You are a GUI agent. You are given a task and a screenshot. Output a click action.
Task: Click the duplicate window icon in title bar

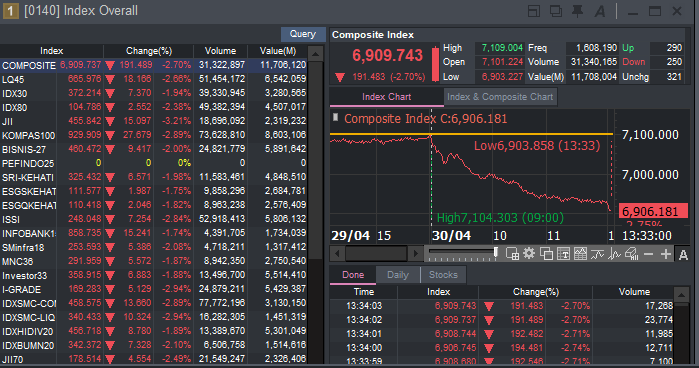pyautogui.click(x=555, y=11)
